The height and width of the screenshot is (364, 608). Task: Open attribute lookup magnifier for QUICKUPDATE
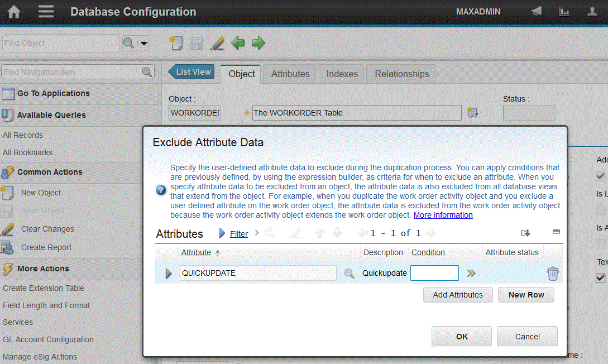coord(349,273)
